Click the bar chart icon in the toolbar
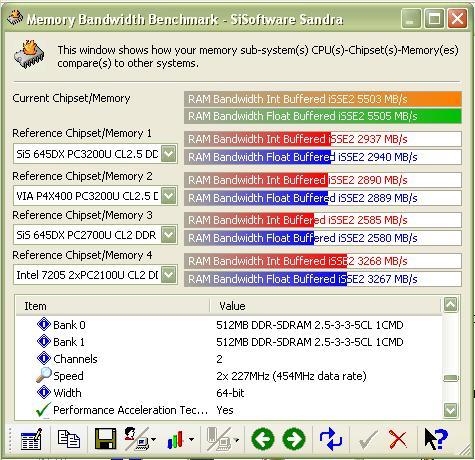This screenshot has width=475, height=460. click(176, 439)
